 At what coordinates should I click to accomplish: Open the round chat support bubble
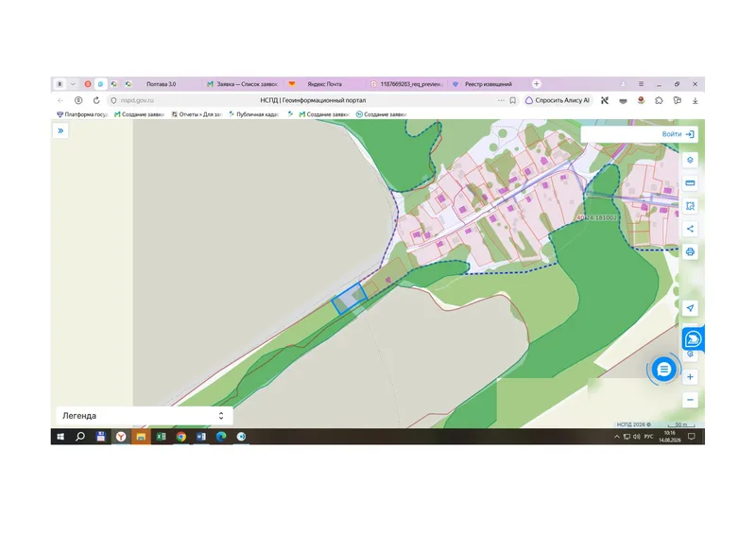(664, 370)
